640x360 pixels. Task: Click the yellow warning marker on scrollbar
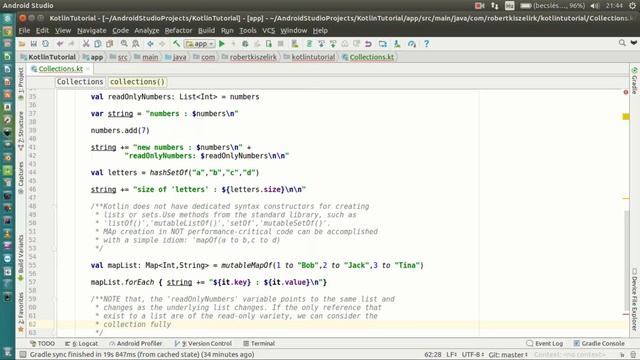coord(626,117)
